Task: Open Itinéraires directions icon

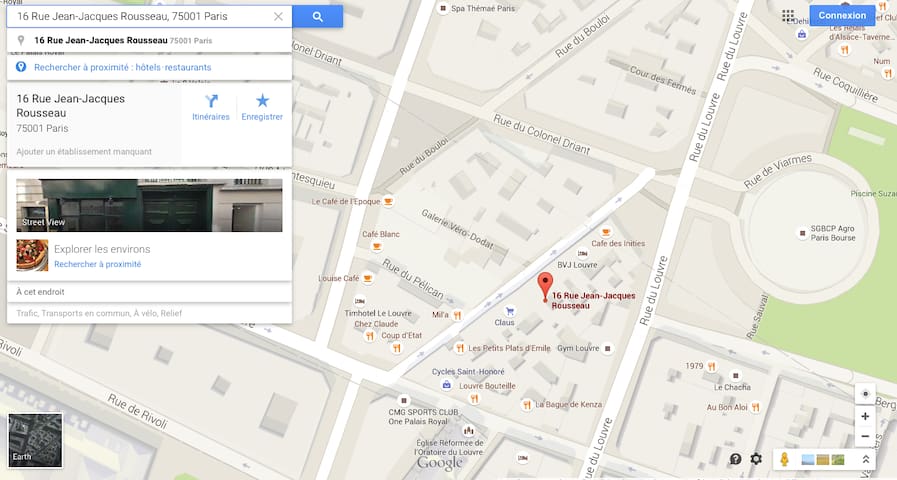Action: coord(211,107)
